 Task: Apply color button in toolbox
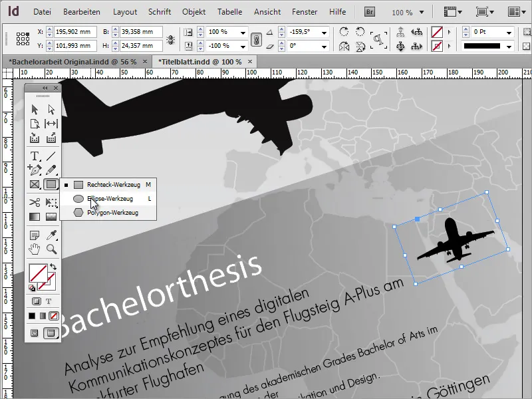click(32, 316)
